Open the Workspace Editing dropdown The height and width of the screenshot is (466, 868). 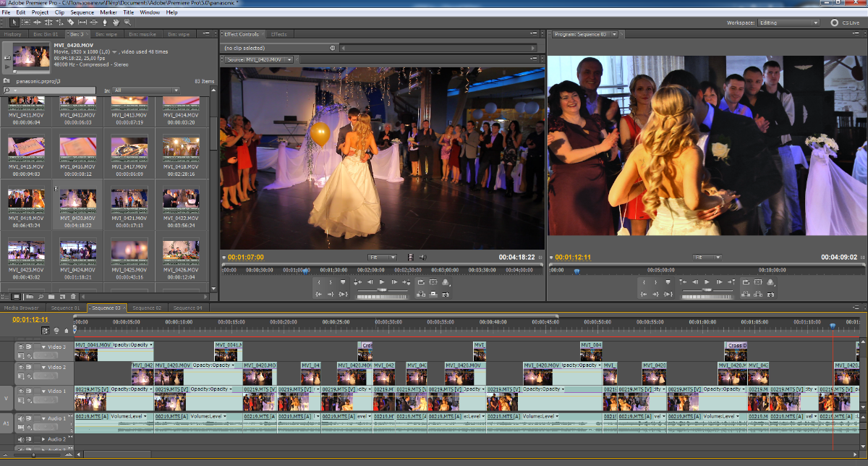(788, 22)
